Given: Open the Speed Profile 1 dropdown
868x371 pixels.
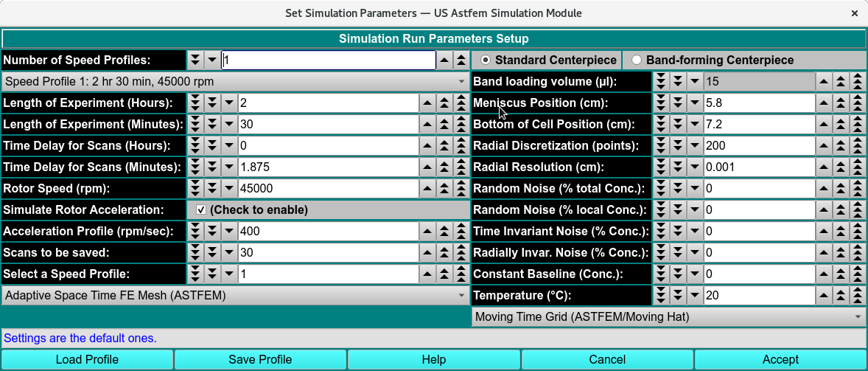Looking at the screenshot, I should (235, 81).
